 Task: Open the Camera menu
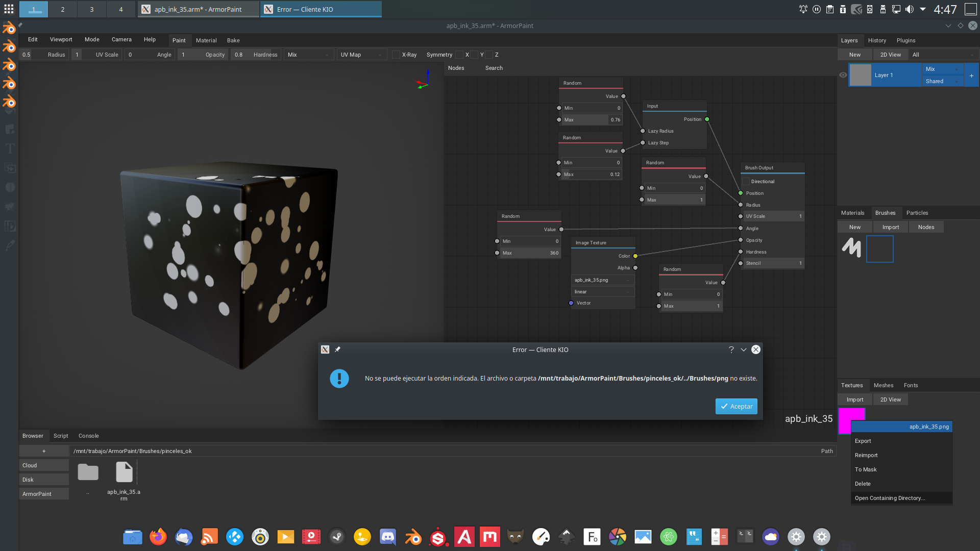(x=121, y=39)
